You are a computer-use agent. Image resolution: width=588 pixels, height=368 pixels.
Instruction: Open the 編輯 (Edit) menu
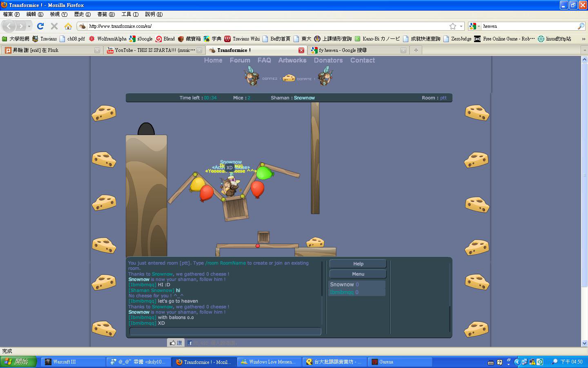[x=35, y=14]
